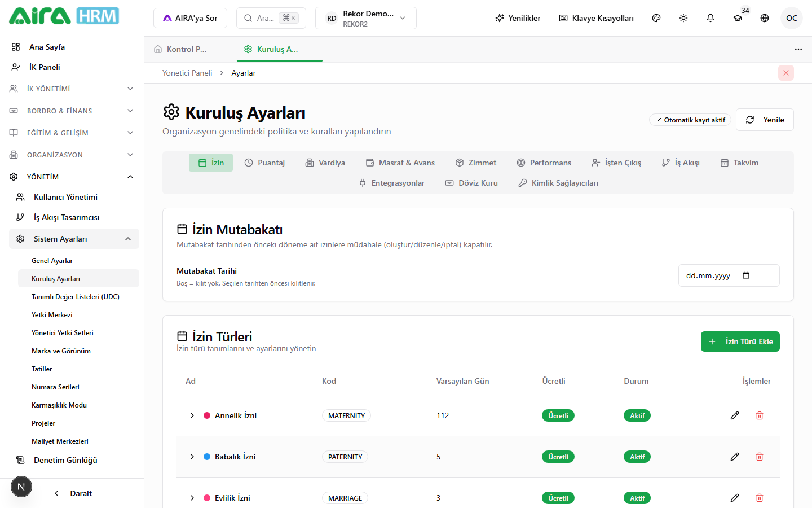812x508 pixels.
Task: Open the date picker calendar icon
Action: 746,275
